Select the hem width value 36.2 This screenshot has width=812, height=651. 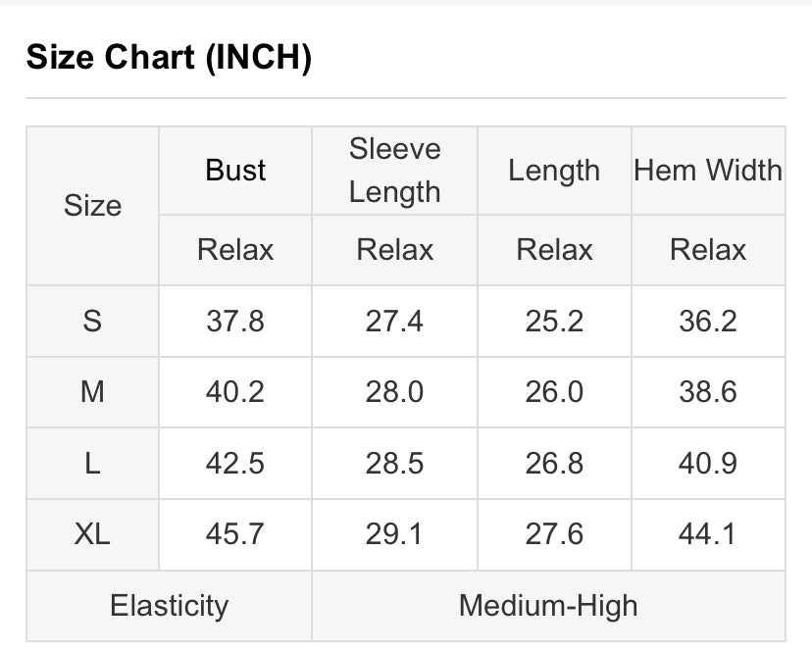click(x=708, y=321)
